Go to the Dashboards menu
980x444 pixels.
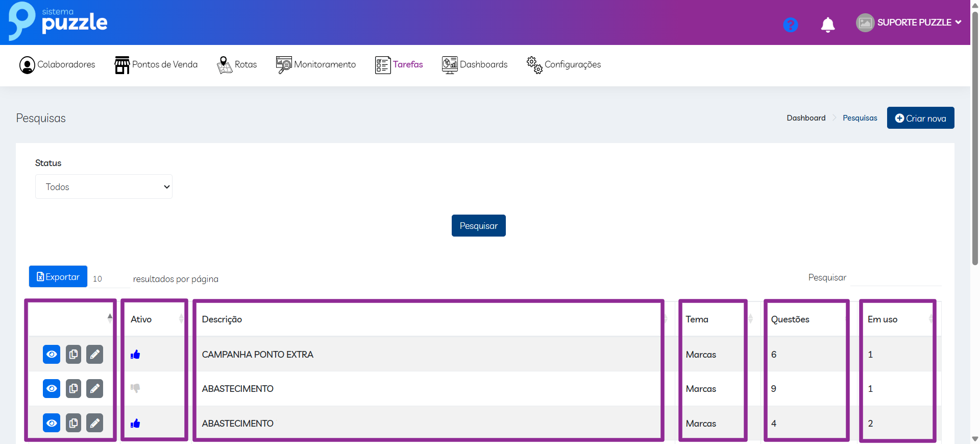point(475,65)
